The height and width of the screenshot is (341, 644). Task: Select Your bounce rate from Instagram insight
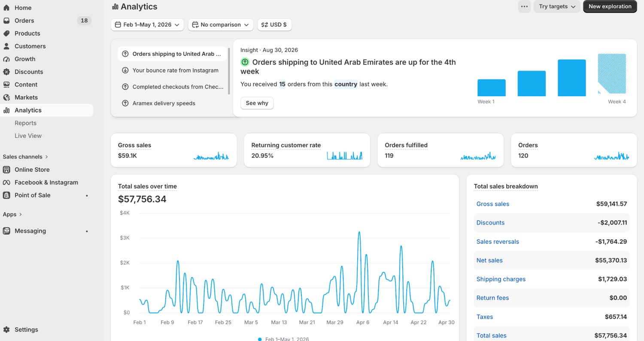172,70
